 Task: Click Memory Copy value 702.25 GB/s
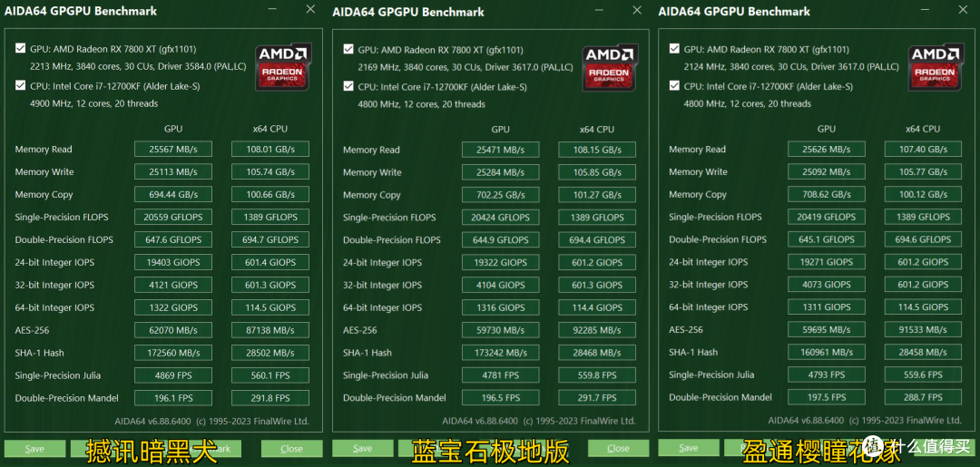(x=501, y=195)
